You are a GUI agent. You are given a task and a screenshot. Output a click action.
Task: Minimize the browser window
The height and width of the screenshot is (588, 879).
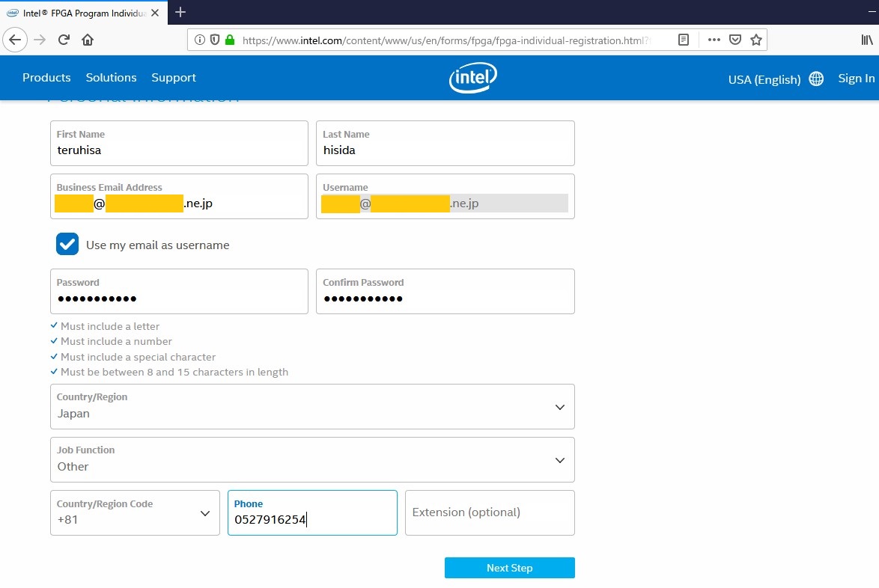coord(871,12)
